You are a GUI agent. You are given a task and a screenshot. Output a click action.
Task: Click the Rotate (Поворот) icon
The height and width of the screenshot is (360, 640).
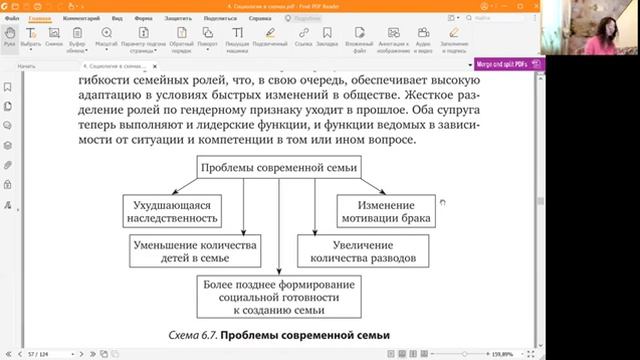coord(208,33)
